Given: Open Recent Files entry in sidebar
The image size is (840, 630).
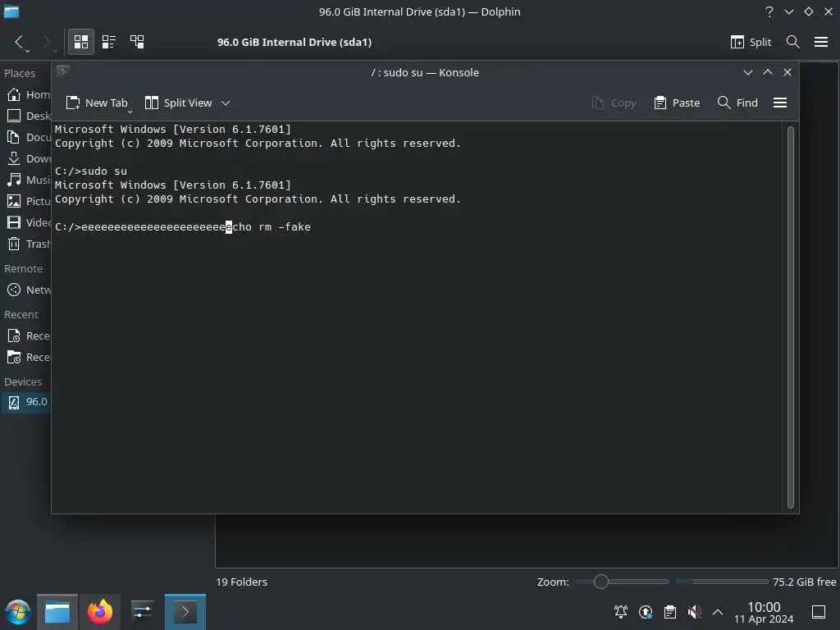Looking at the screenshot, I should (x=29, y=336).
